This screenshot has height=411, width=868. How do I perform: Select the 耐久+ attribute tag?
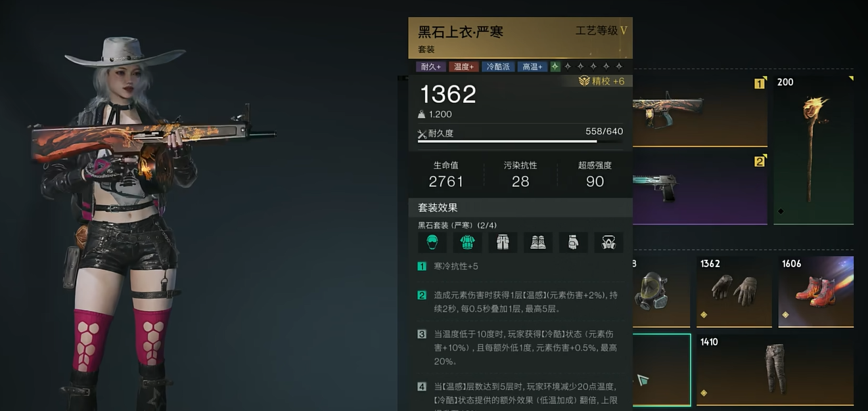pyautogui.click(x=430, y=67)
